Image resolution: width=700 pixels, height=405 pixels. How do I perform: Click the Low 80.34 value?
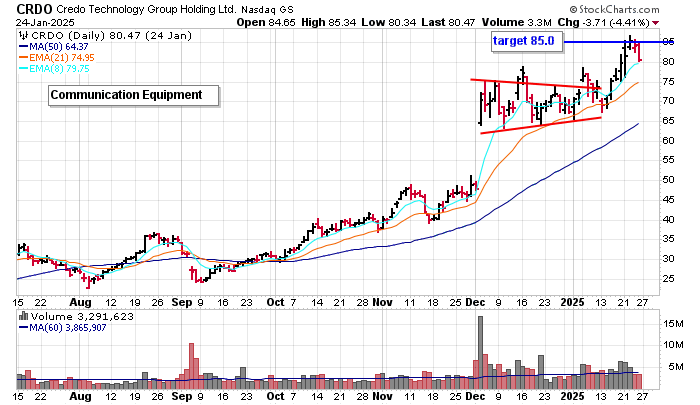388,22
